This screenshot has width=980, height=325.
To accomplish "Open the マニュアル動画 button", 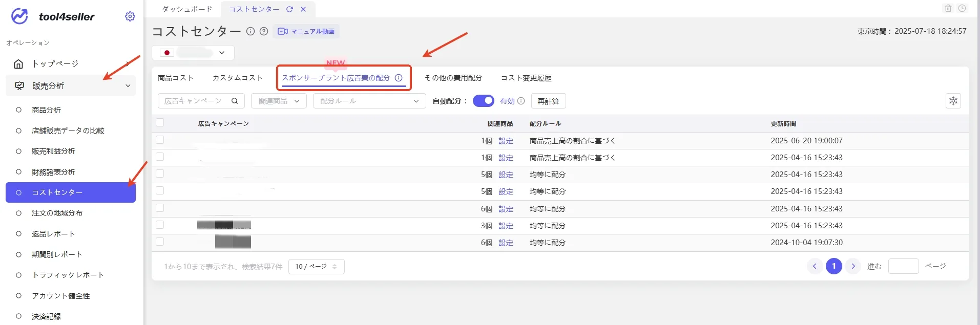I will [306, 31].
